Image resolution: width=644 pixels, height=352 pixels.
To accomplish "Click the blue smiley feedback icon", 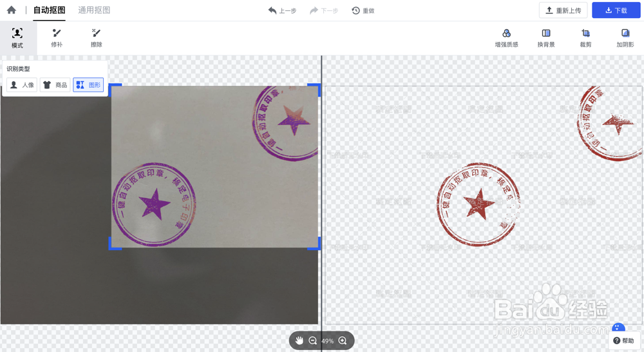I will click(618, 328).
